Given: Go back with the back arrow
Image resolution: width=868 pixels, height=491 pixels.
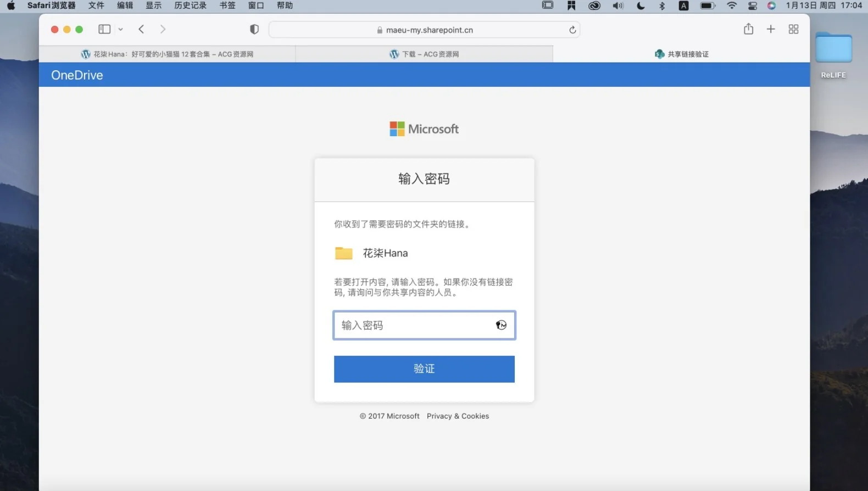Looking at the screenshot, I should 141,29.
